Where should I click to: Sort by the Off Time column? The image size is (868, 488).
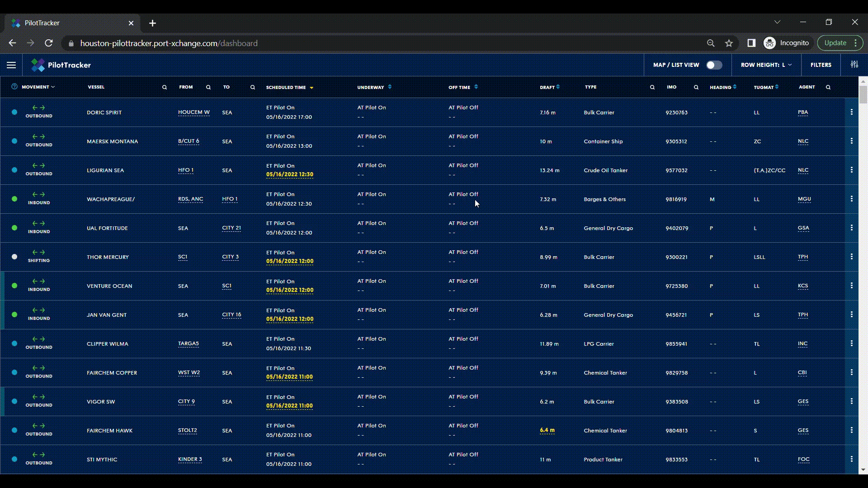[x=476, y=87]
